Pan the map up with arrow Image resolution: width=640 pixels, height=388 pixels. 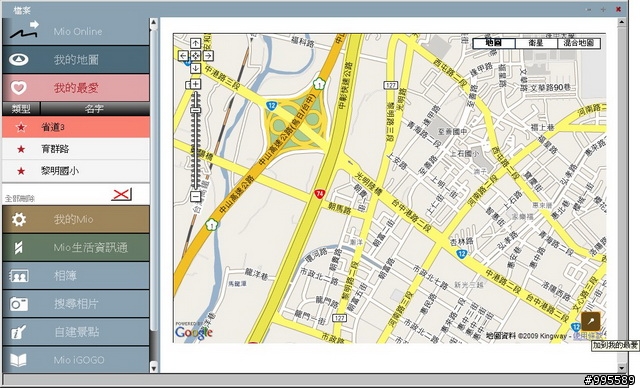196,43
